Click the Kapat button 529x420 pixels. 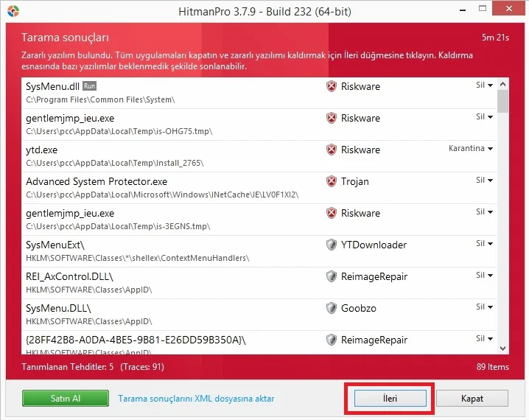point(472,399)
